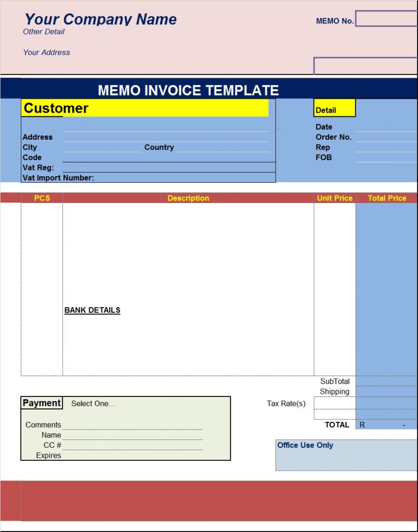This screenshot has height=532, width=418.
Task: Select the Tax Rate(s) input cell
Action: click(x=334, y=404)
